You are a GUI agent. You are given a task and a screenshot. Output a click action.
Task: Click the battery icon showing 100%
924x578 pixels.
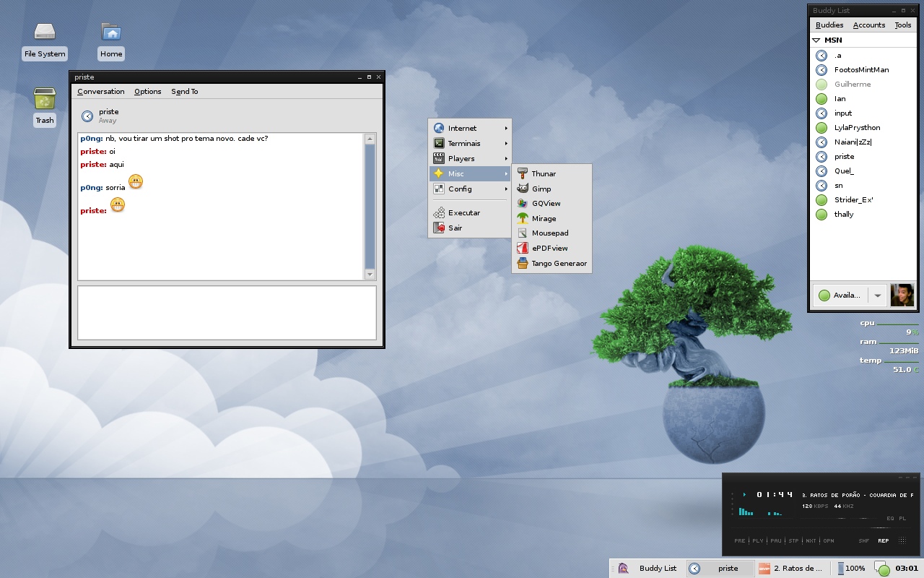tap(840, 569)
